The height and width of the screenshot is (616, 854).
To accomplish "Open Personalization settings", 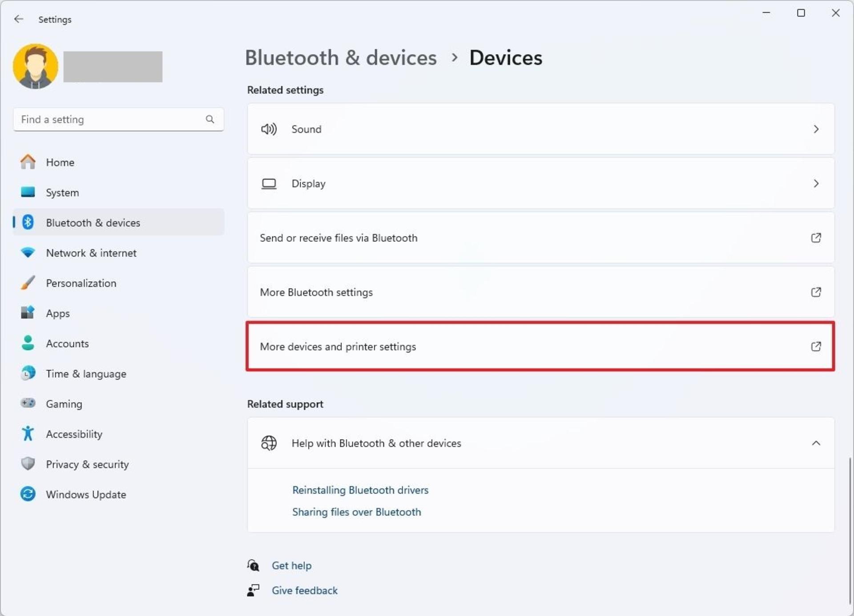I will point(118,283).
